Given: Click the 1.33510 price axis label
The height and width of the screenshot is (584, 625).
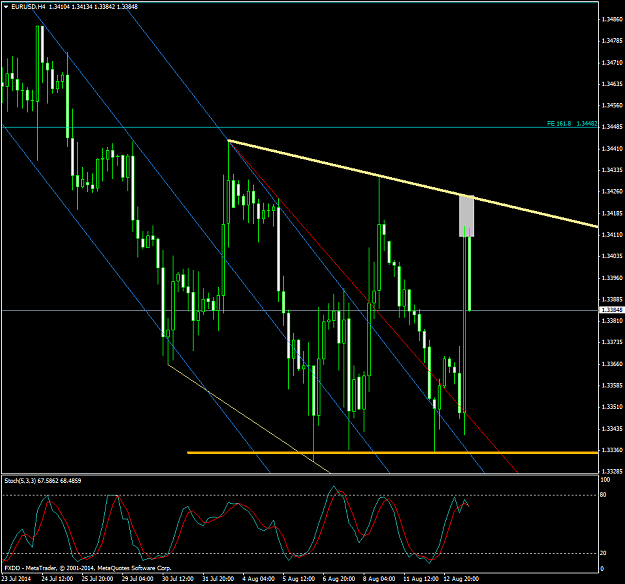Looking at the screenshot, I should (612, 407).
